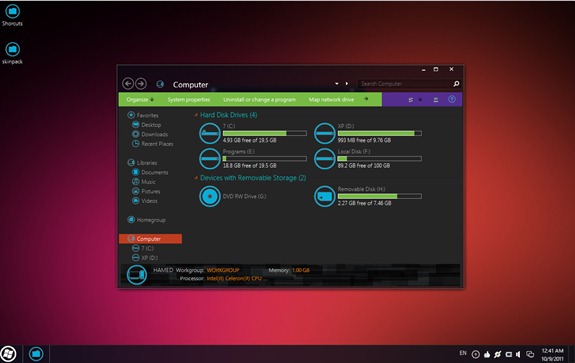This screenshot has width=575, height=363.
Task: Open the DVD RW Drive (G:) icon
Action: click(210, 196)
